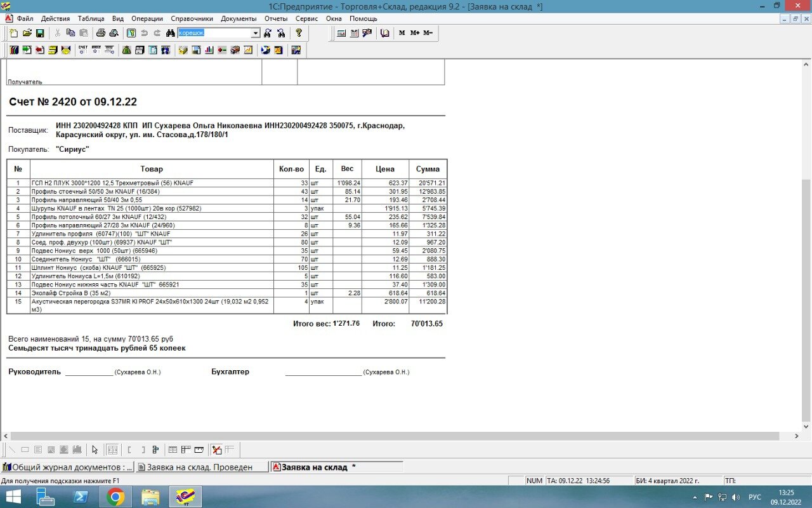Click the ruler icon in the bottom toolbar
Screen dimensions: 812x508
coord(199,450)
